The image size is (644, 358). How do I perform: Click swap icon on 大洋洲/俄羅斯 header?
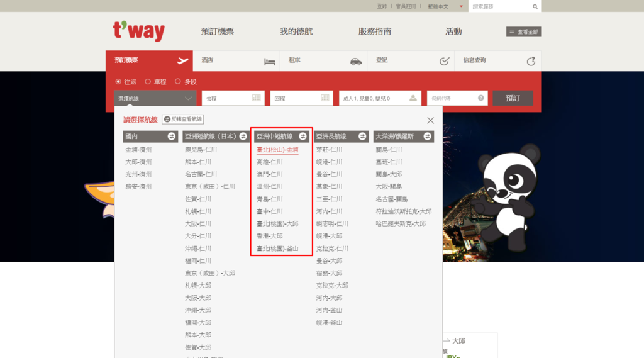pos(427,136)
